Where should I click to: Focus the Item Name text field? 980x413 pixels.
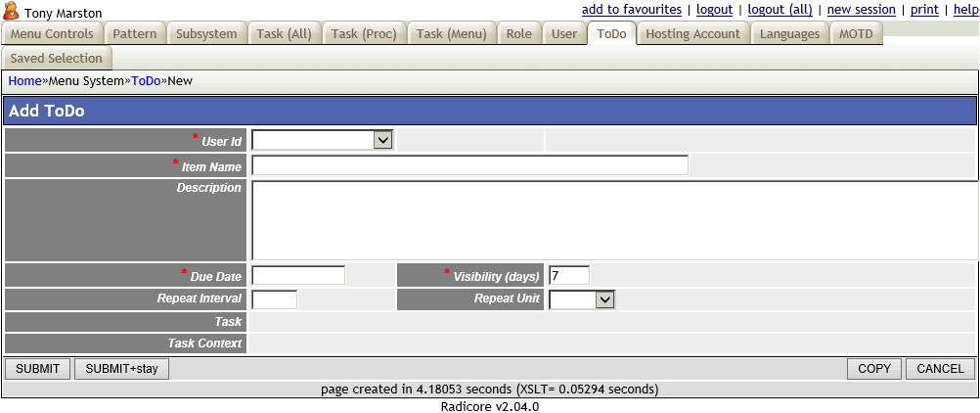[469, 165]
